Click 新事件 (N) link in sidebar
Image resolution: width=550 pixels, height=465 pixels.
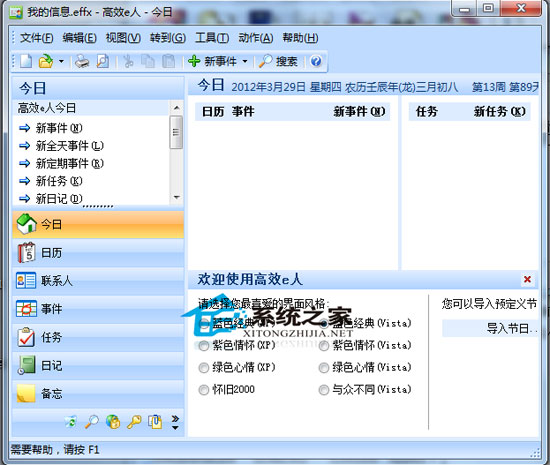(x=59, y=128)
